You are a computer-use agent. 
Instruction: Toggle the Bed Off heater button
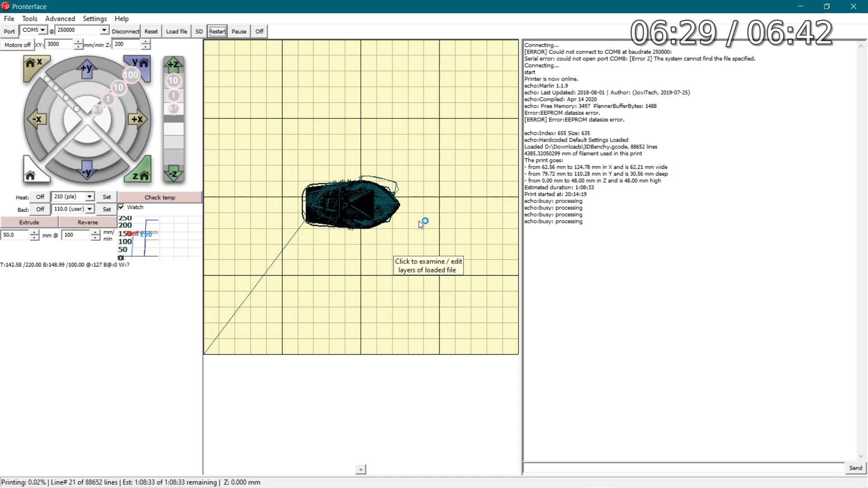pyautogui.click(x=40, y=210)
